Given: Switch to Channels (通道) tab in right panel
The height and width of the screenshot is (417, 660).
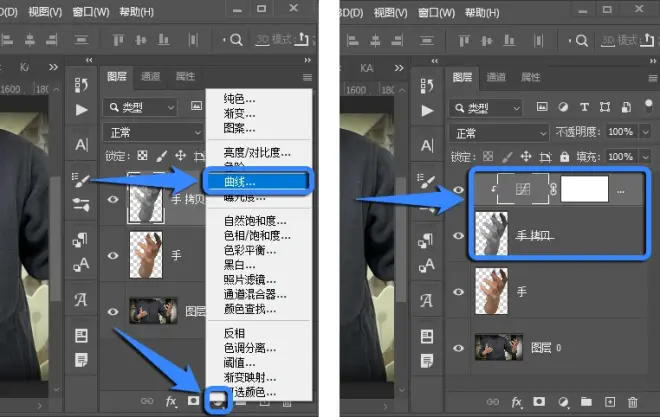Looking at the screenshot, I should (498, 77).
